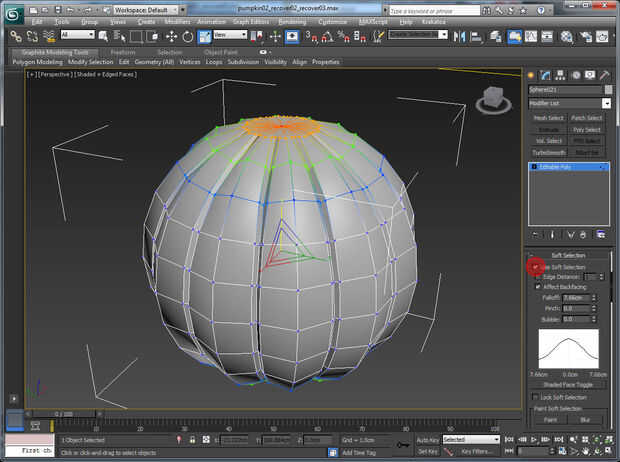The height and width of the screenshot is (462, 620).
Task: Enable the Lock Soft Selection checkbox
Action: 536,397
